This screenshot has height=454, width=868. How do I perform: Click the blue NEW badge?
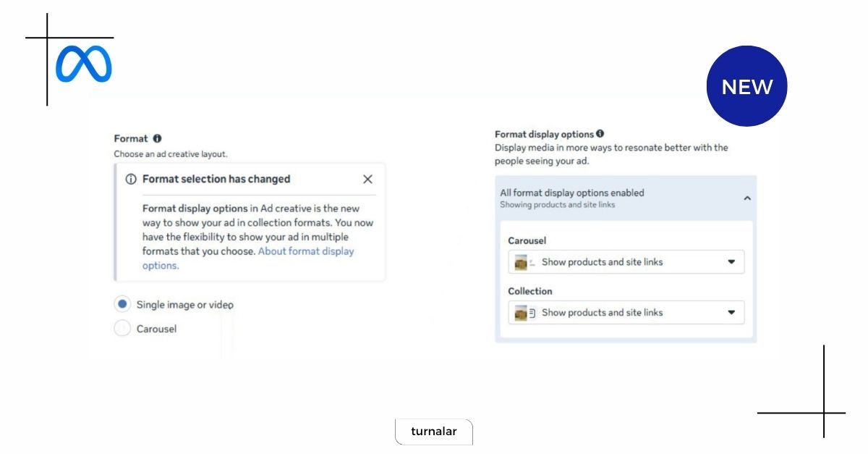(746, 87)
